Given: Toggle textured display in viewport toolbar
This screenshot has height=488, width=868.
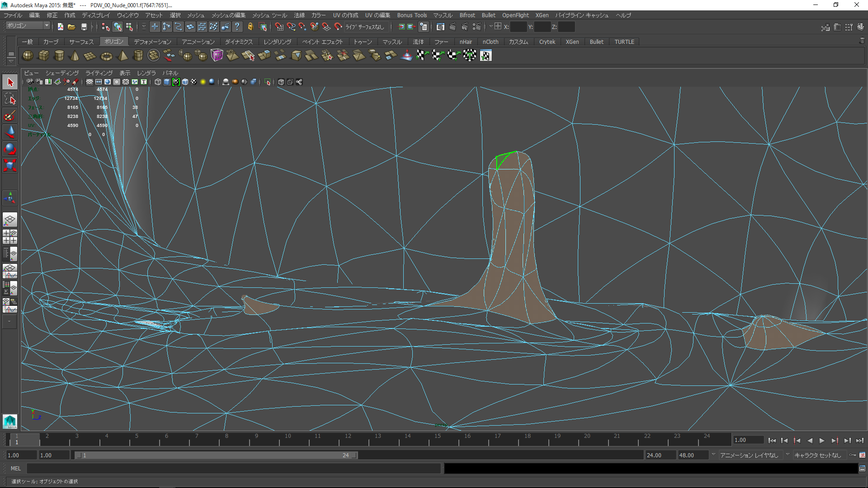Looking at the screenshot, I should coord(193,82).
